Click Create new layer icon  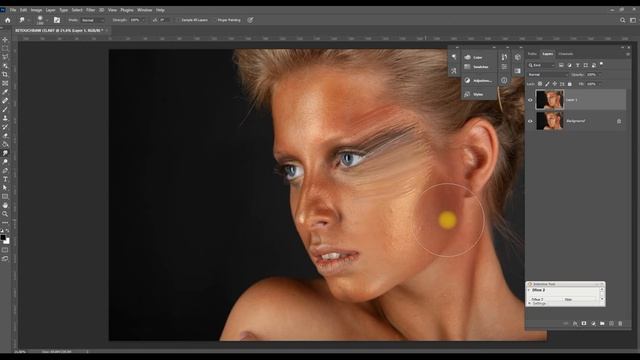(611, 323)
